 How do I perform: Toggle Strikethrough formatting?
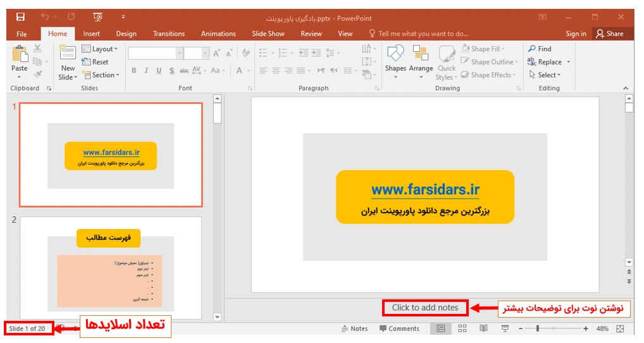click(x=184, y=71)
